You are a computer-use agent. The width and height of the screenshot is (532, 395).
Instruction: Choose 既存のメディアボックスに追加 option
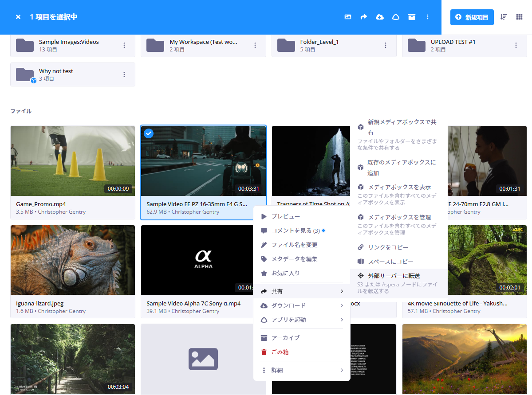(x=398, y=168)
